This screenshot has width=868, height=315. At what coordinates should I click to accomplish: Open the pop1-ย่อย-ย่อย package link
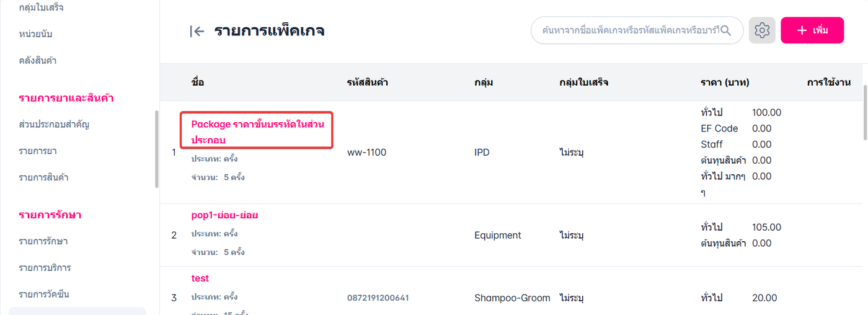[x=224, y=215]
